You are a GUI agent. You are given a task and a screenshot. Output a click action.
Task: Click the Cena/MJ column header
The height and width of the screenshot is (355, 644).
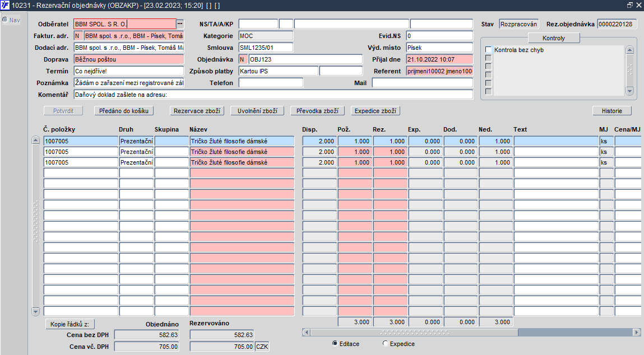(627, 129)
